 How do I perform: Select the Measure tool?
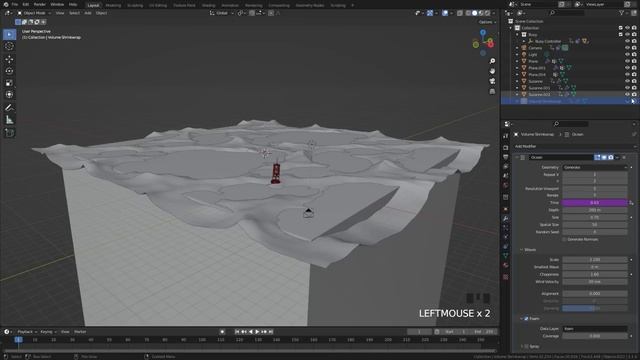(x=9, y=120)
